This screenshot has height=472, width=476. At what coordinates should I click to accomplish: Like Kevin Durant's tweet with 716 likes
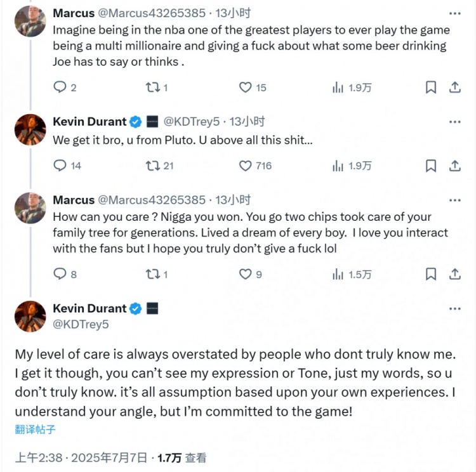pyautogui.click(x=245, y=166)
